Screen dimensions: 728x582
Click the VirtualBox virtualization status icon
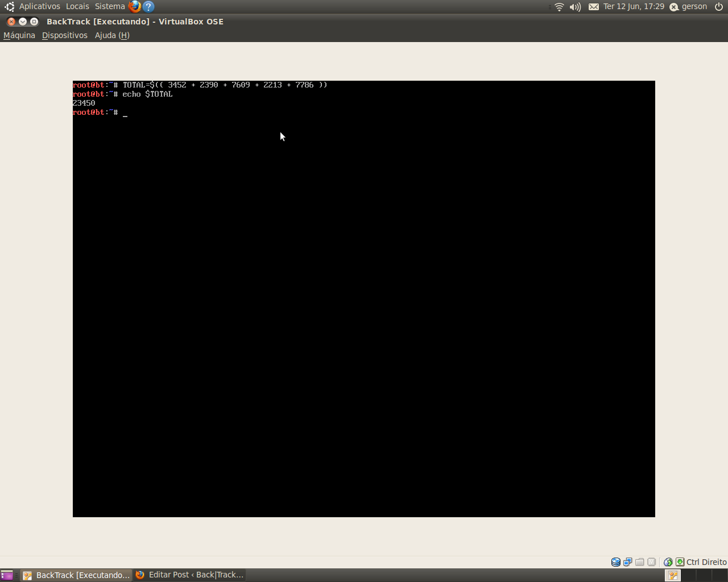pos(652,562)
